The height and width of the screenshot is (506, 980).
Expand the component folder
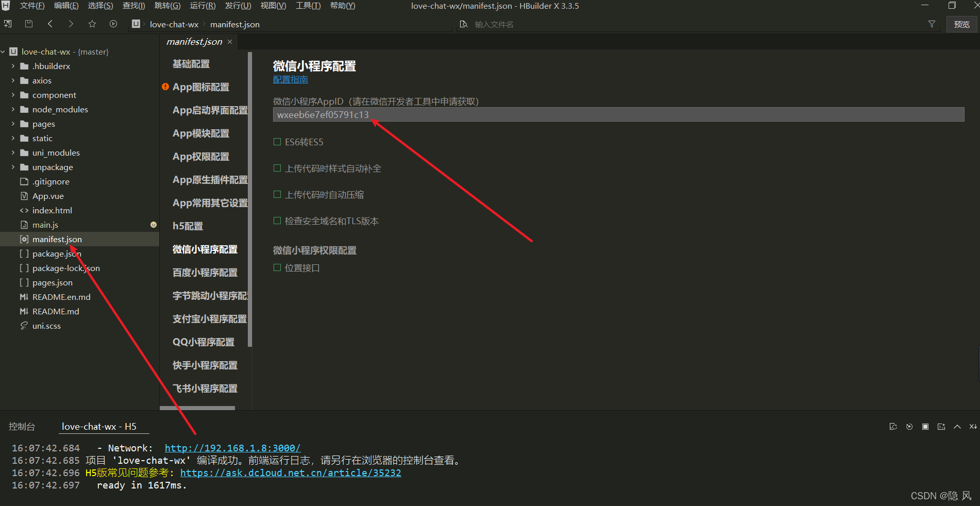click(13, 95)
